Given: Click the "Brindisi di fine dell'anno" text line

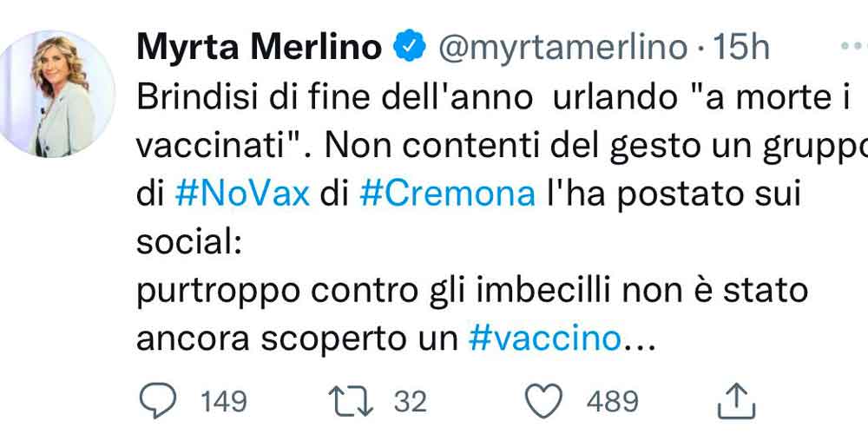Looking at the screenshot, I should [x=333, y=97].
